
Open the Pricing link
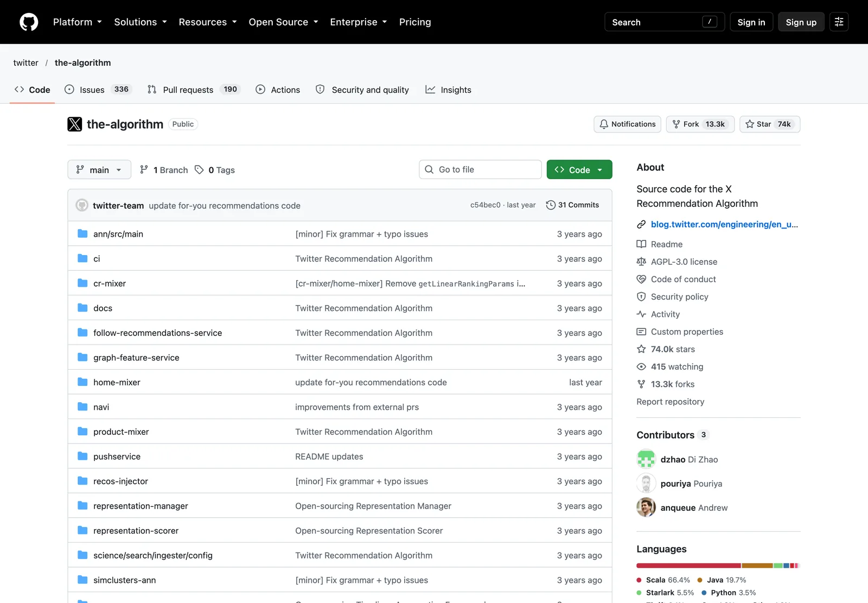click(415, 22)
